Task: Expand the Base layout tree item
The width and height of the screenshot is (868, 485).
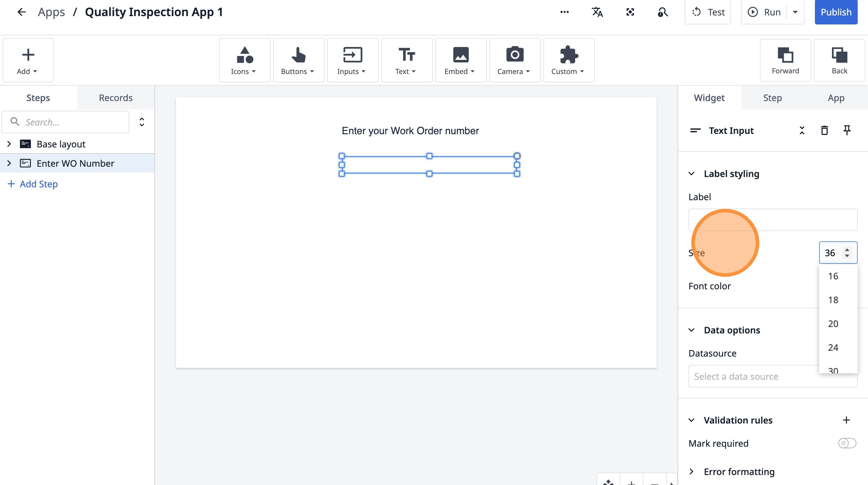Action: click(9, 144)
